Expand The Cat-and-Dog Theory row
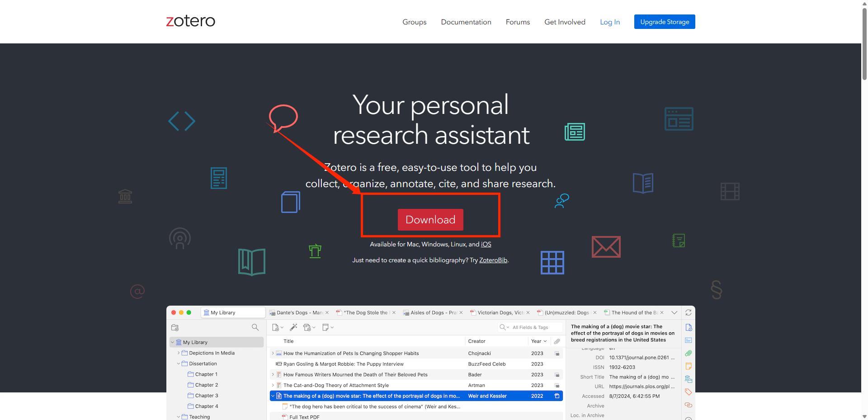 pos(273,386)
